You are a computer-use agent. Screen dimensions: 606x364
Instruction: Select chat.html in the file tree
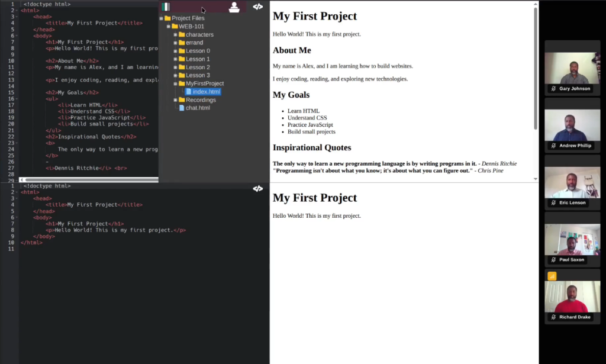(196, 107)
